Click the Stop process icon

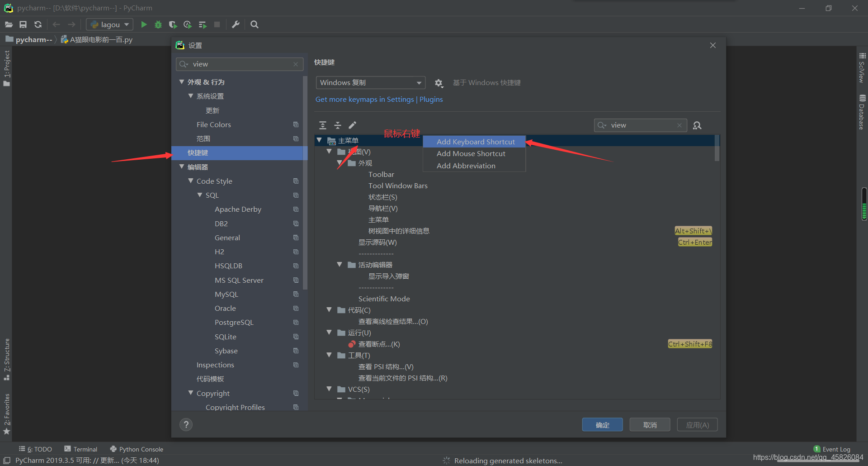(217, 24)
